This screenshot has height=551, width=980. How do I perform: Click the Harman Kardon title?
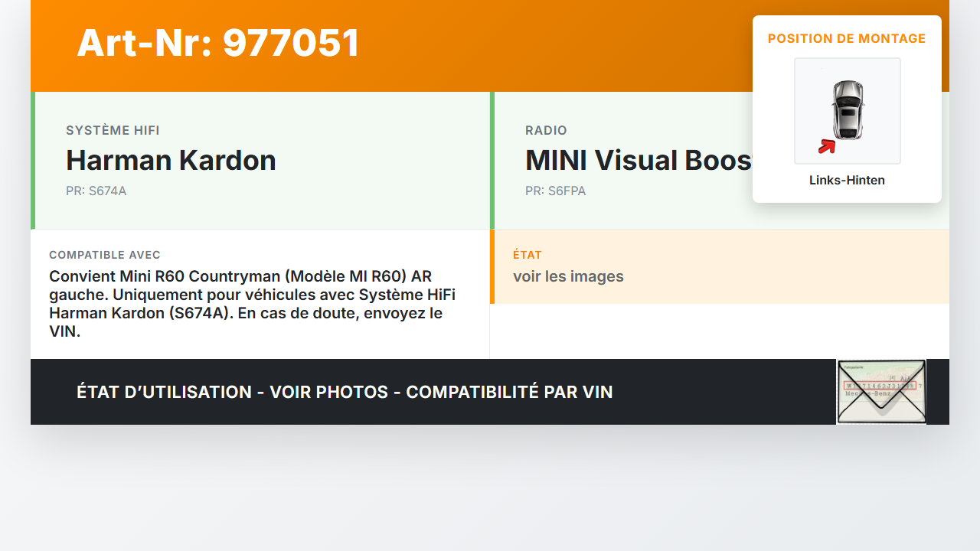[171, 161]
